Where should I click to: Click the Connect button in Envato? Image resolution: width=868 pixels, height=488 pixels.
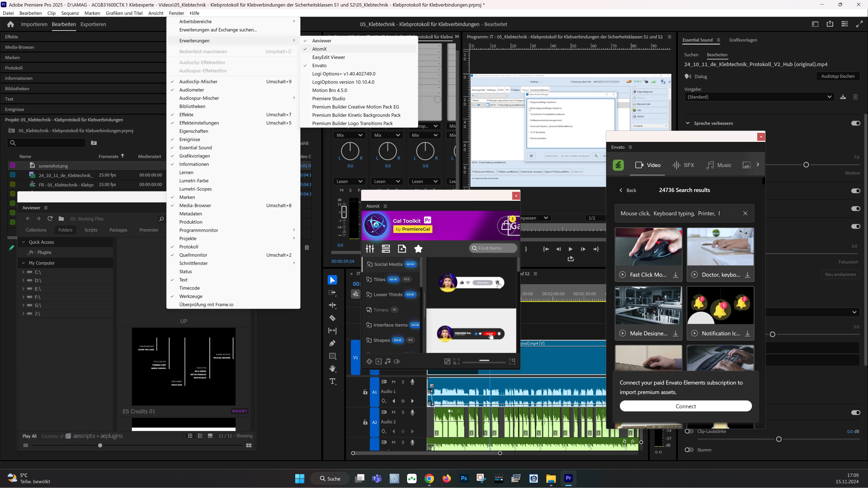point(685,406)
